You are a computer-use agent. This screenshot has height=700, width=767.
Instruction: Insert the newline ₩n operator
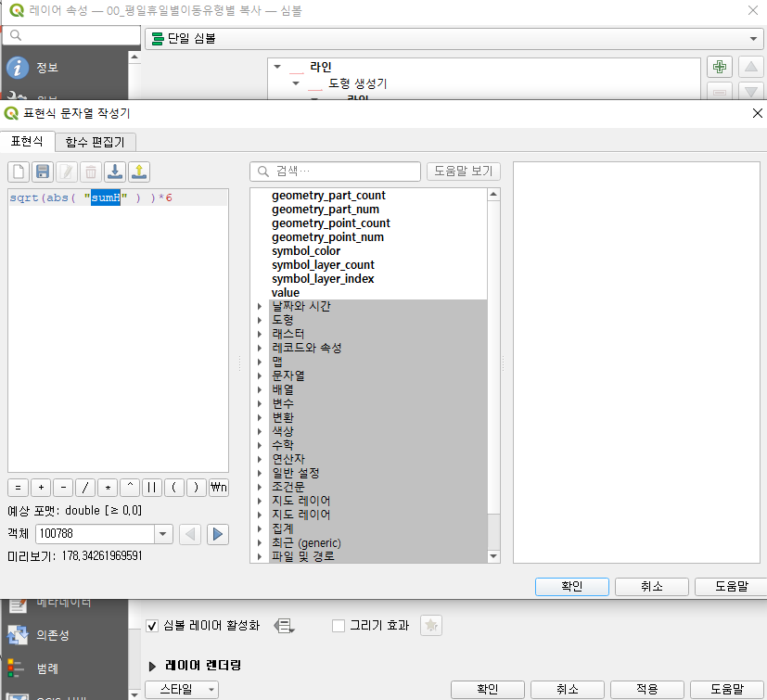click(219, 488)
